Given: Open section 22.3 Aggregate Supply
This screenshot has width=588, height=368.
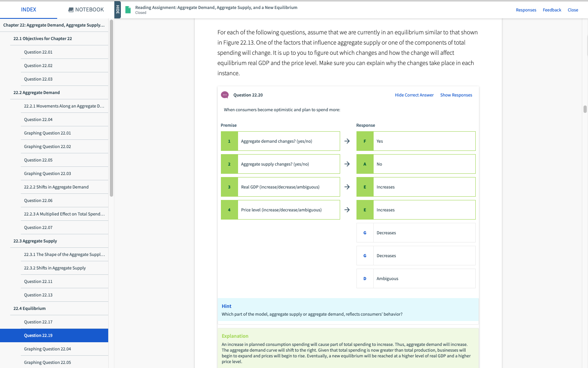Looking at the screenshot, I should coord(59,241).
